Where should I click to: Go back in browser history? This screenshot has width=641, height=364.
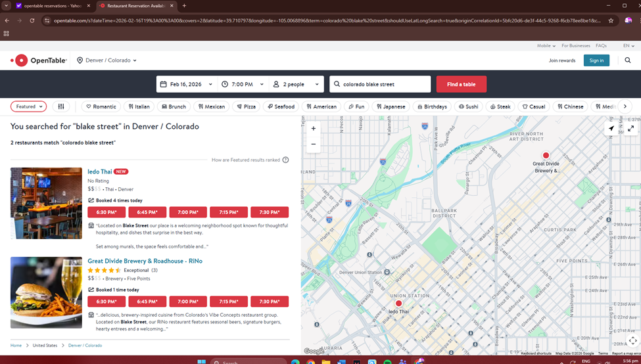[x=7, y=20]
